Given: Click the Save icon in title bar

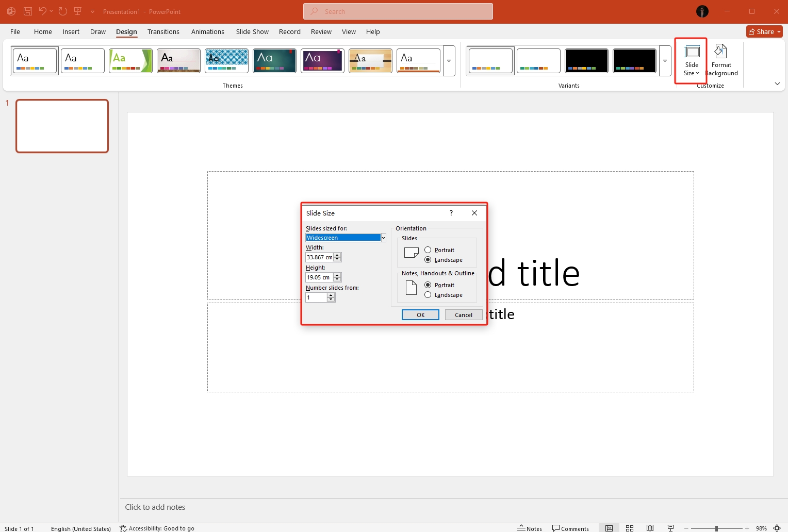Looking at the screenshot, I should [28, 11].
